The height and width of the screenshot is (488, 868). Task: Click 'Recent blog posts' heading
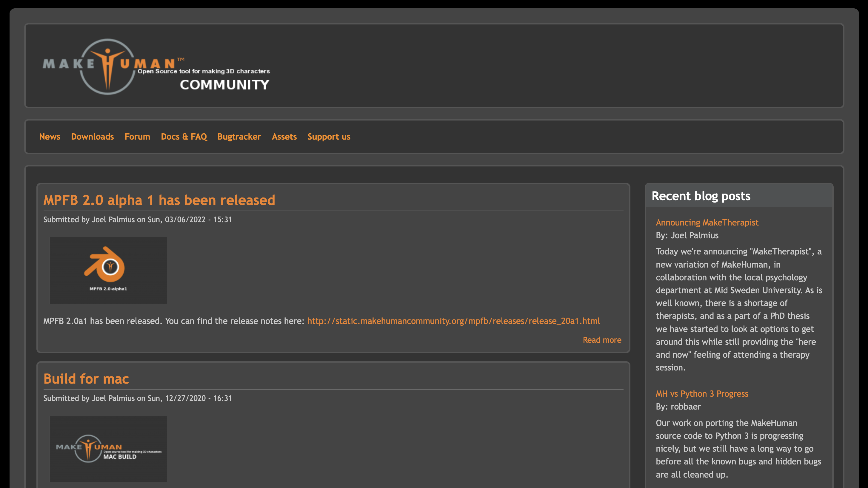point(701,196)
